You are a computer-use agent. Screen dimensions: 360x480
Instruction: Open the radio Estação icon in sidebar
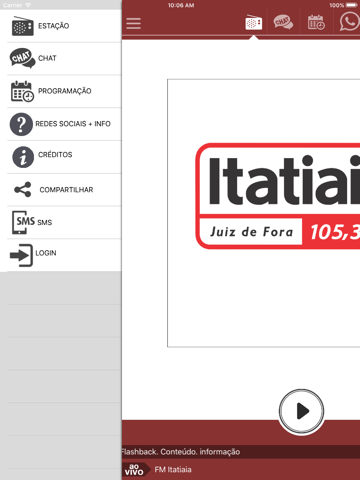(x=23, y=26)
